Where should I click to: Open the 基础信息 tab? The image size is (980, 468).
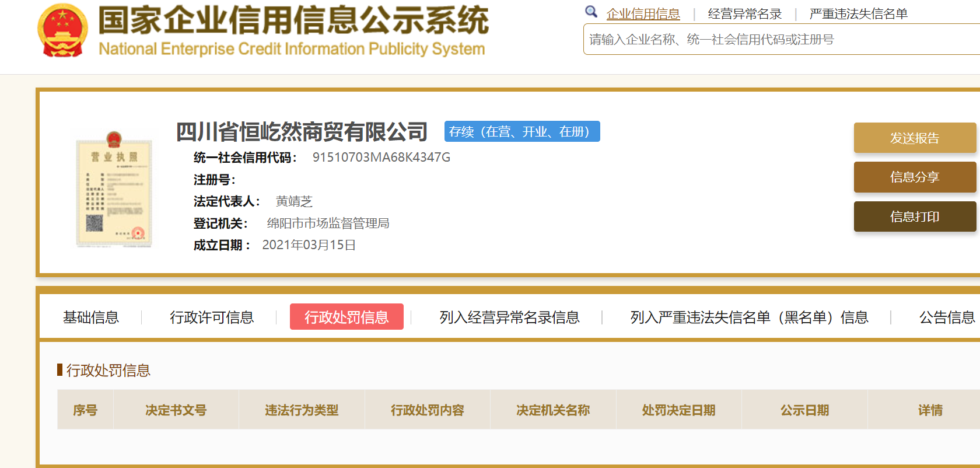[x=91, y=317]
